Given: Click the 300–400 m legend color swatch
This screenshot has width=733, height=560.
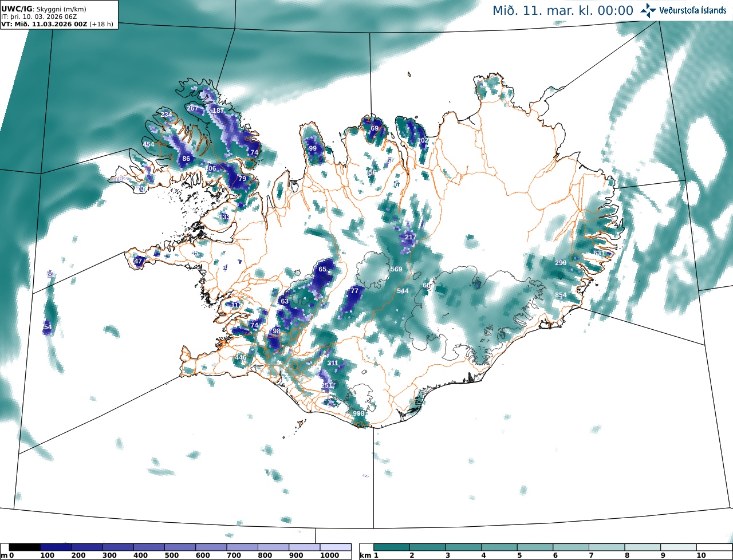Looking at the screenshot, I should tap(118, 548).
